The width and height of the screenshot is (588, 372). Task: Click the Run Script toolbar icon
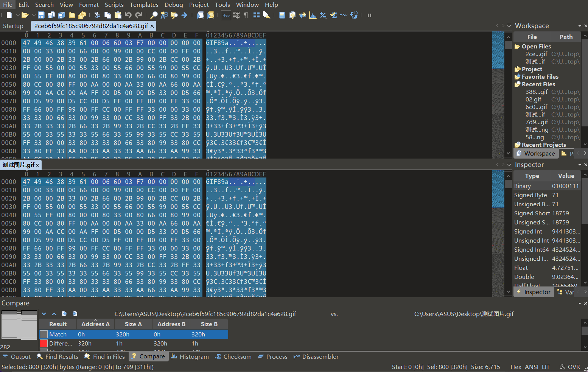pyautogui.click(x=201, y=15)
